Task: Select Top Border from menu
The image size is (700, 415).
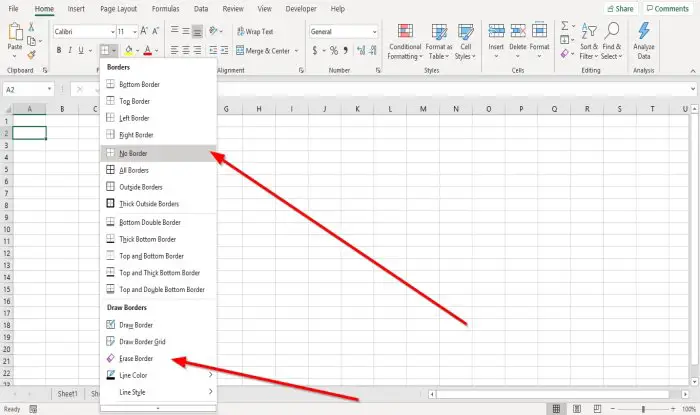Action: (158, 101)
